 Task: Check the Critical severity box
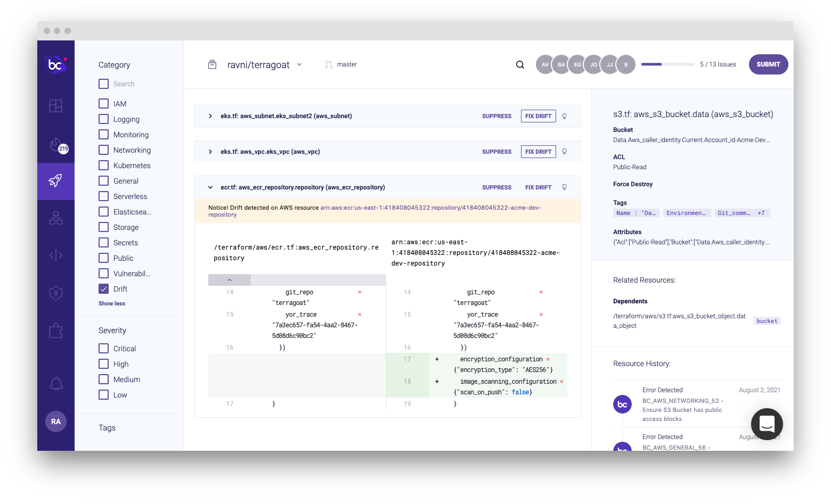click(104, 349)
